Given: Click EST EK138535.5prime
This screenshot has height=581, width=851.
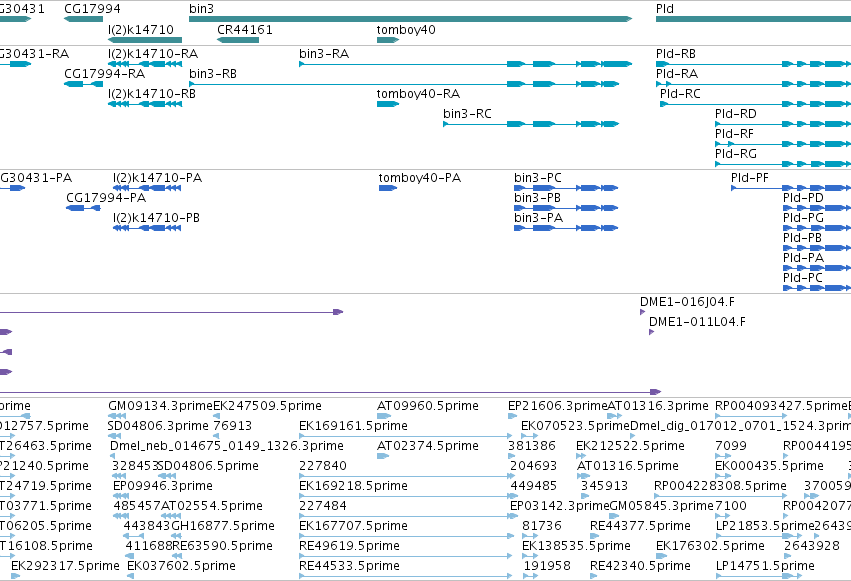Looking at the screenshot, I should pos(529,556).
